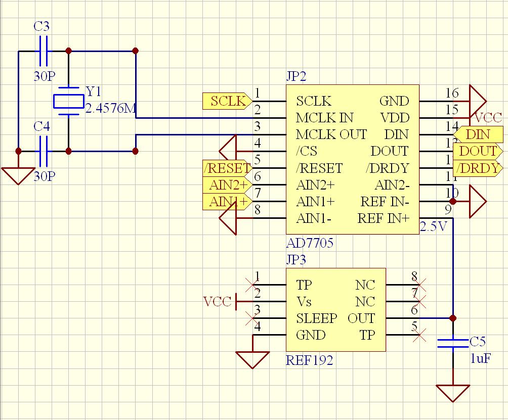Image resolution: width=508 pixels, height=420 pixels.
Task: Click the junction dot at pin 10
Action: click(x=454, y=202)
